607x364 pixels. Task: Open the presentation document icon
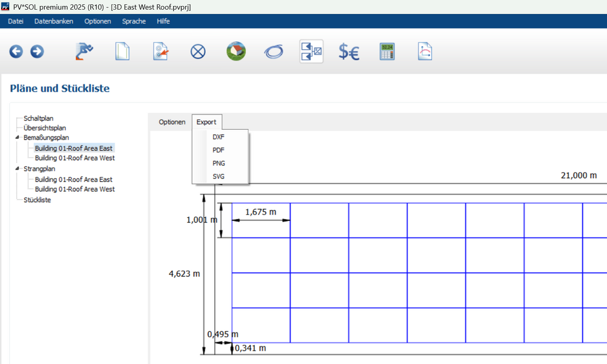click(424, 52)
